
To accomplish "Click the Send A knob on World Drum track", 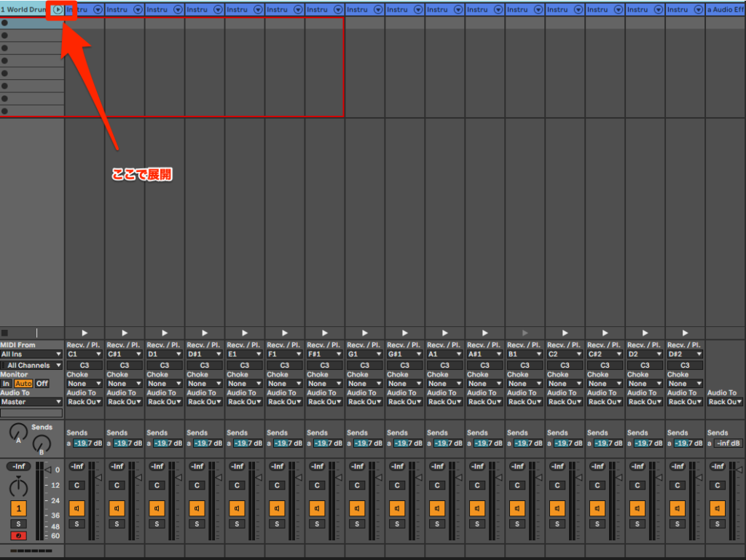I will tap(17, 433).
